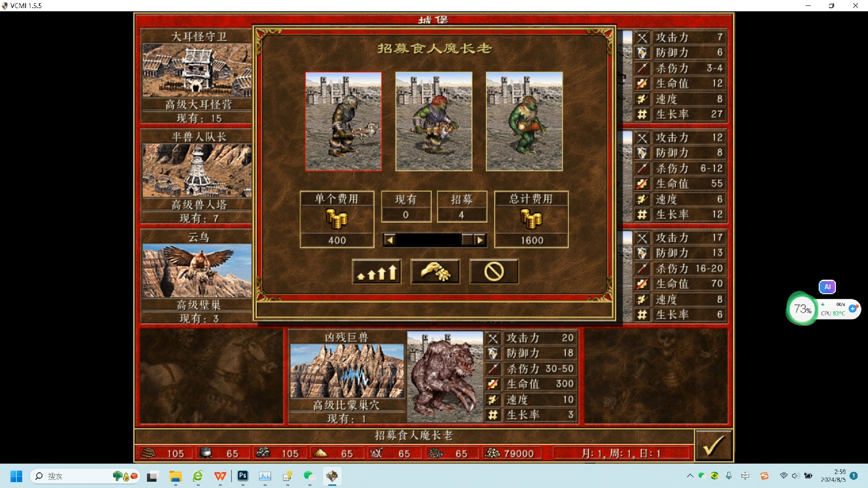Click the mercury cauldron resource icon
The image size is (868, 488).
pyautogui.click(x=206, y=453)
